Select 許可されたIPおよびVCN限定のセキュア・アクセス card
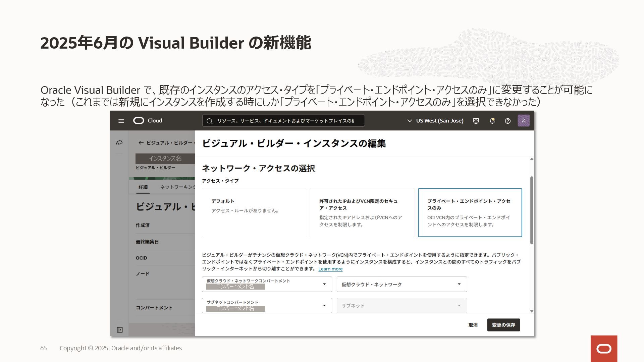 (362, 213)
